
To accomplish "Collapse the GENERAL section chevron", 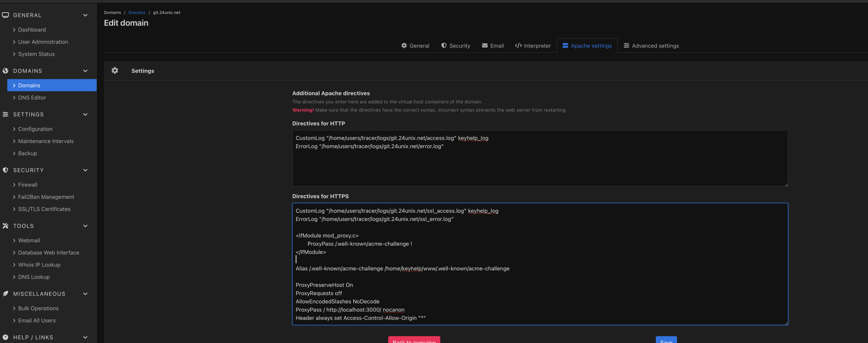I will pos(85,15).
